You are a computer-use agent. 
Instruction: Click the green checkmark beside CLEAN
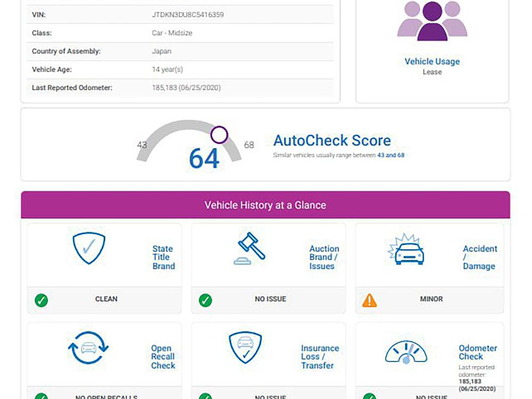(41, 301)
